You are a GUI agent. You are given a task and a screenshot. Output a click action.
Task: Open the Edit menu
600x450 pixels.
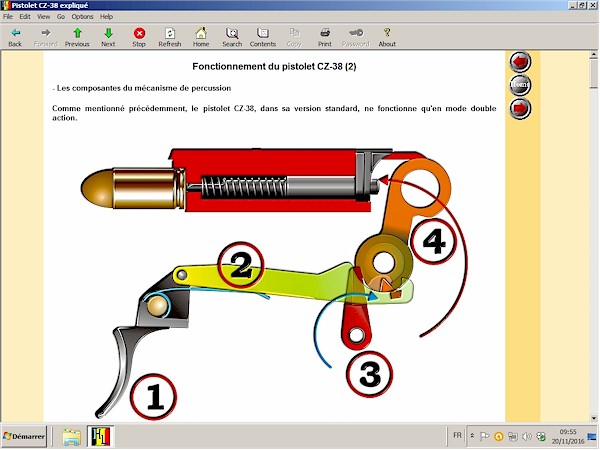coord(25,16)
